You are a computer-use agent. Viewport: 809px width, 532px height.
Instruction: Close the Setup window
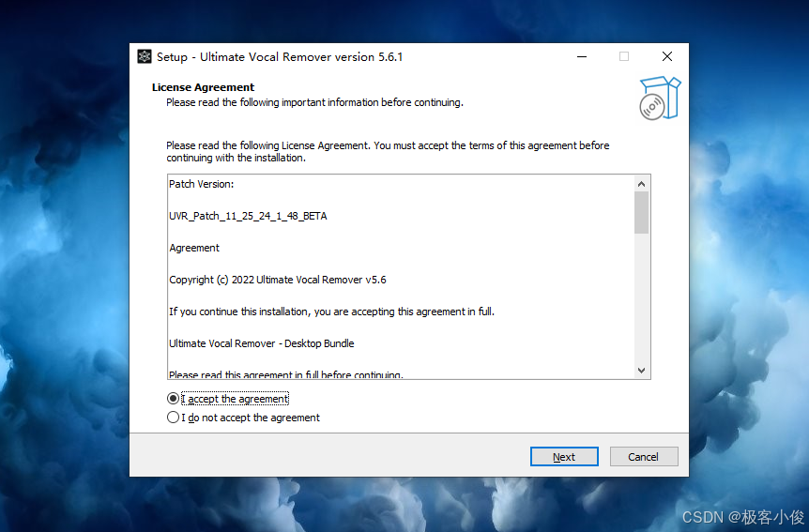click(x=667, y=56)
